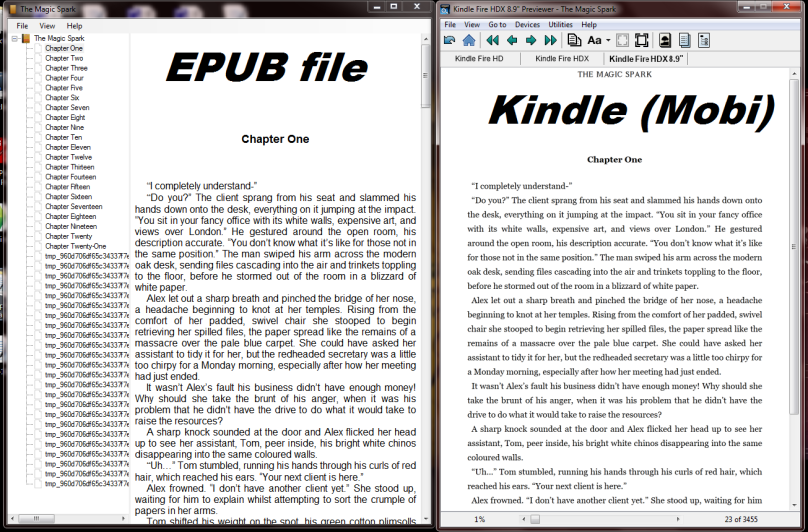The height and width of the screenshot is (532, 808).
Task: Open the Aa font options dropdown
Action: [597, 40]
